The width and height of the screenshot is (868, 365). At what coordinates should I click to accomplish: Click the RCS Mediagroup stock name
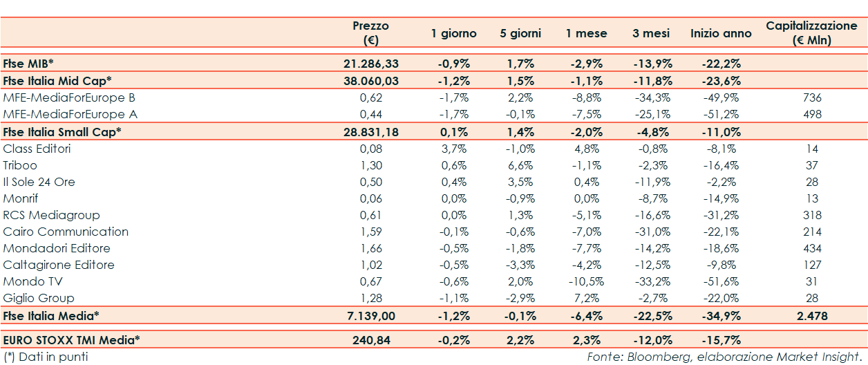pyautogui.click(x=52, y=215)
